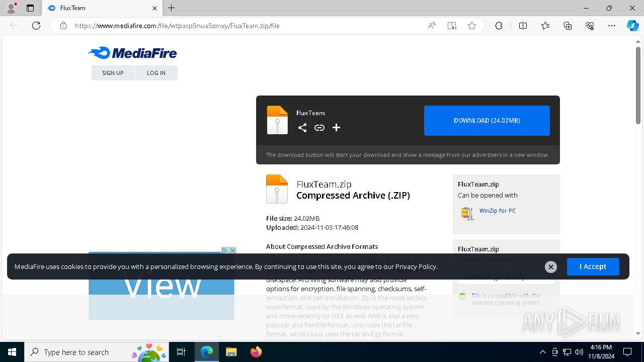This screenshot has height=362, width=644.
Task: Open Windows Start menu
Action: point(12,352)
